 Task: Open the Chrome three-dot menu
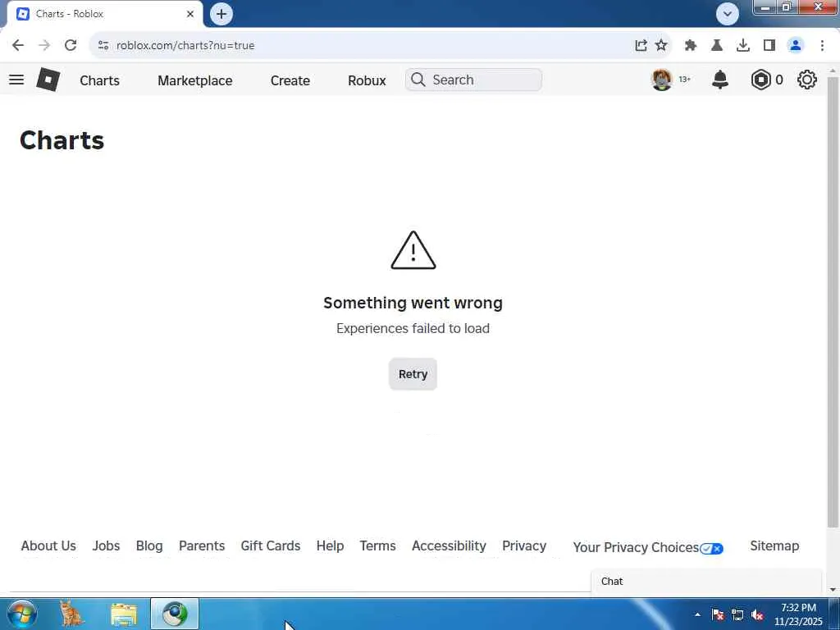(822, 45)
